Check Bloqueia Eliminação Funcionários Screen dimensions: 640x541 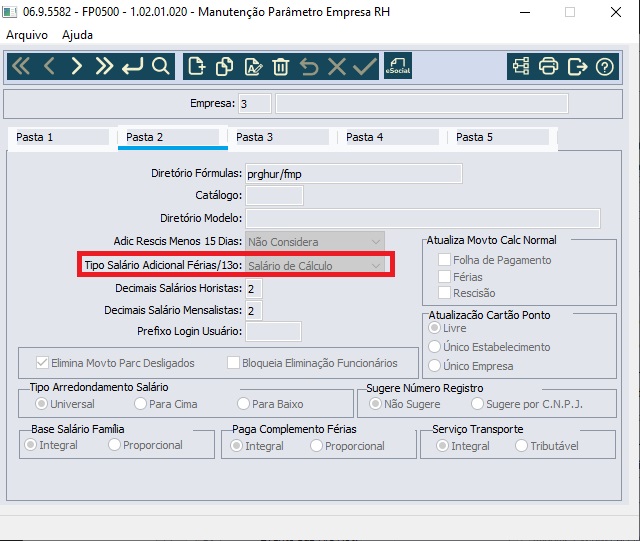233,363
